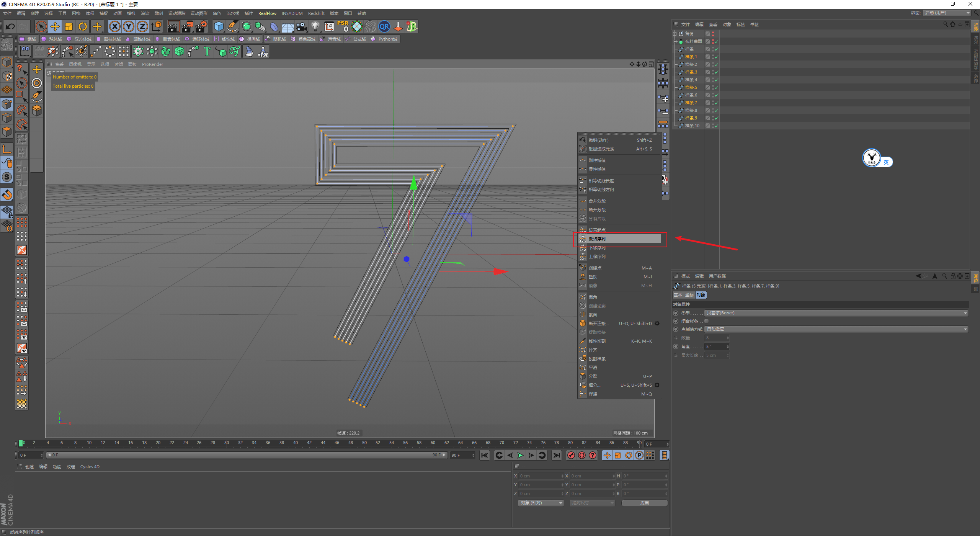Open the 类型 Bezier dropdown
Screen dimensions: 980x536
click(x=836, y=313)
